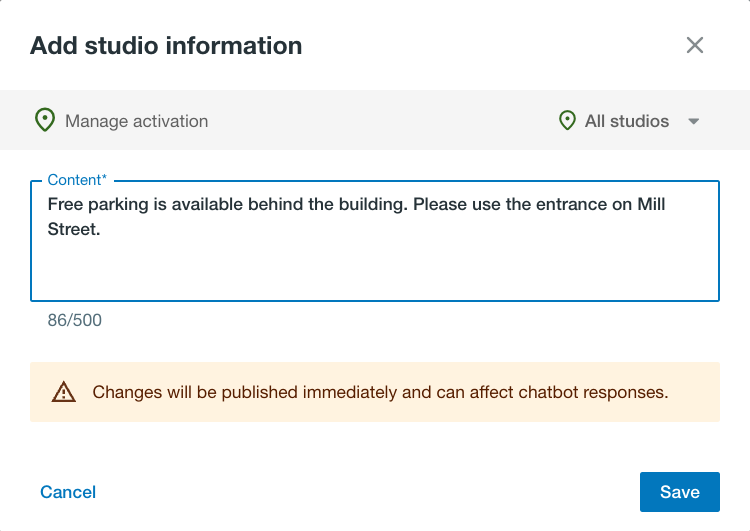Viewport: 750px width, 531px height.
Task: Place cursor on the word Mill
Action: 651,204
